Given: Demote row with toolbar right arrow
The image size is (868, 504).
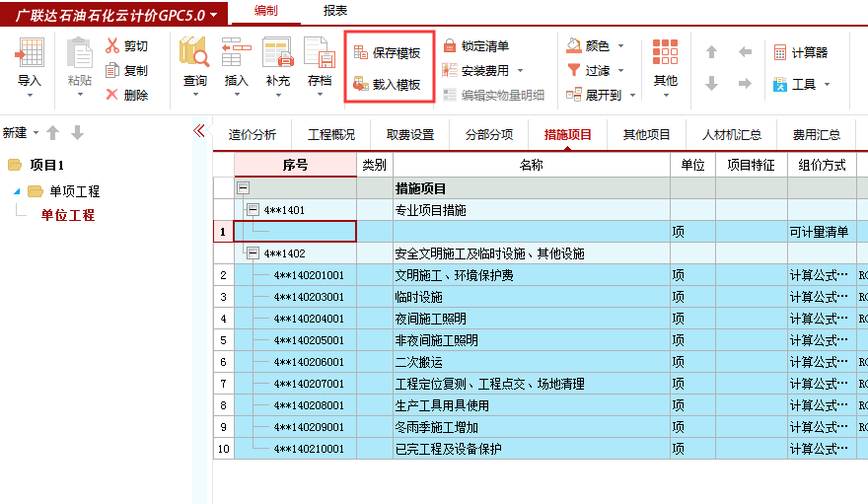Looking at the screenshot, I should click(x=745, y=84).
